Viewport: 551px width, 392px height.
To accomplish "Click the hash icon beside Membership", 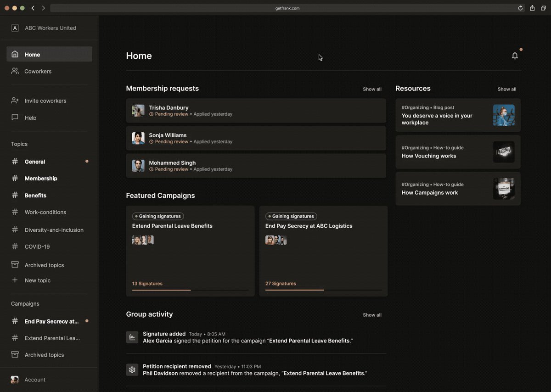I will click(x=15, y=178).
